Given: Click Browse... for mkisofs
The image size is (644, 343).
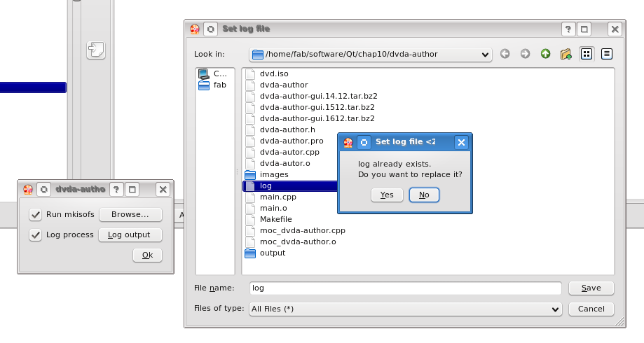Looking at the screenshot, I should point(130,214).
